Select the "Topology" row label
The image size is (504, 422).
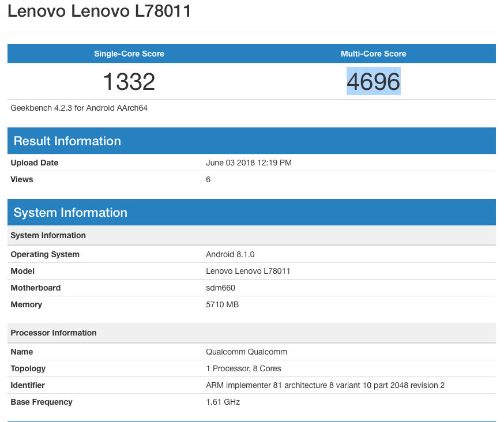(28, 368)
